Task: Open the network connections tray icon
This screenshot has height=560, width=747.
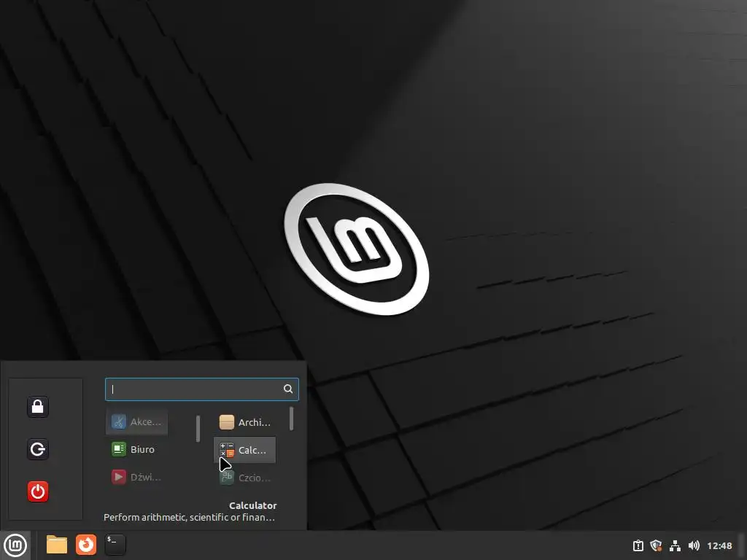Action: point(675,545)
